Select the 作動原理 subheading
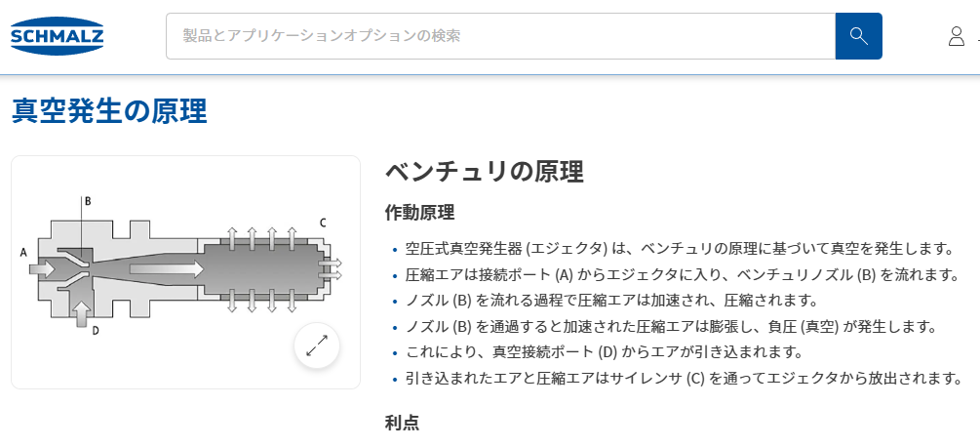 pos(419,213)
